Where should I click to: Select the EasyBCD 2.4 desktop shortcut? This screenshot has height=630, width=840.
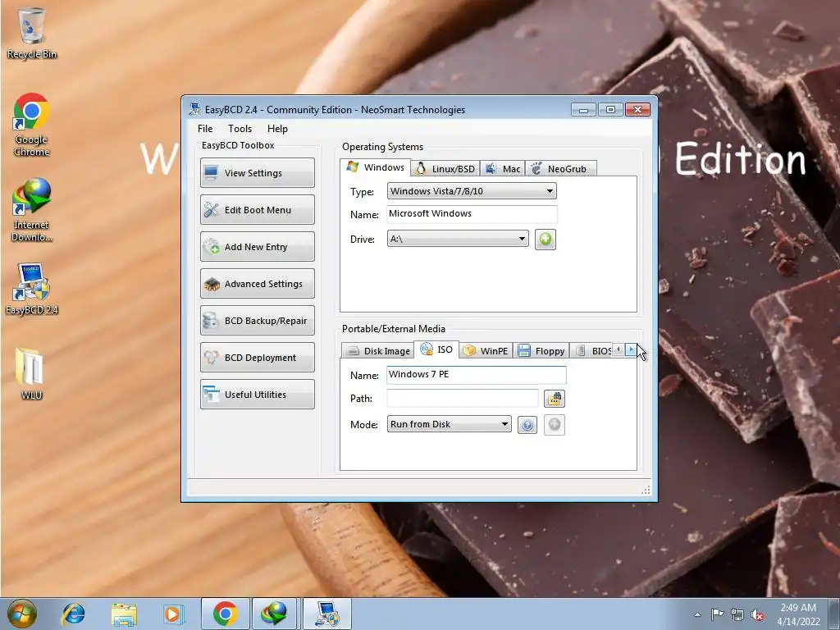pos(32,290)
